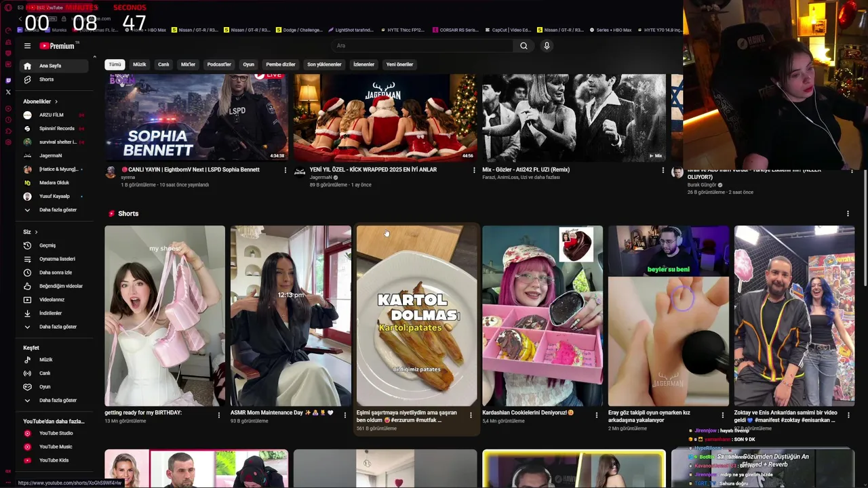Select the Pembe diziler filter chip
868x488 pixels.
pyautogui.click(x=281, y=64)
